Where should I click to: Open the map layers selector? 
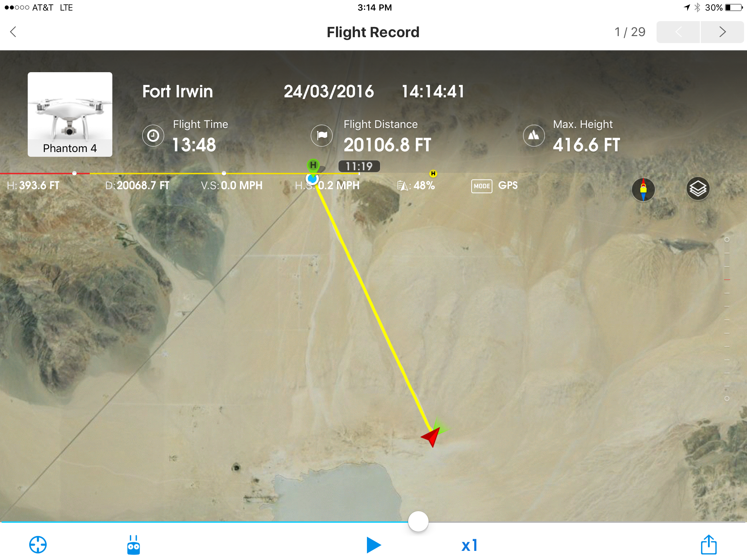(x=698, y=188)
